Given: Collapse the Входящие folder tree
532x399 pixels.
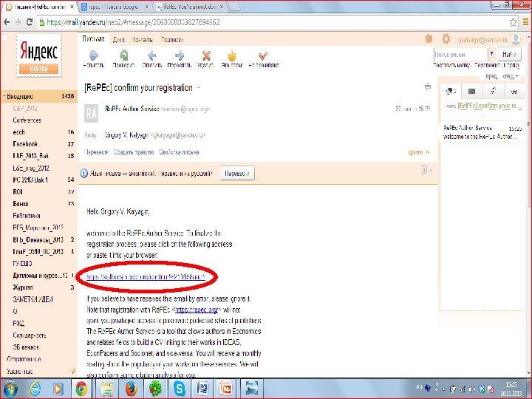Looking at the screenshot, I should click(x=4, y=97).
